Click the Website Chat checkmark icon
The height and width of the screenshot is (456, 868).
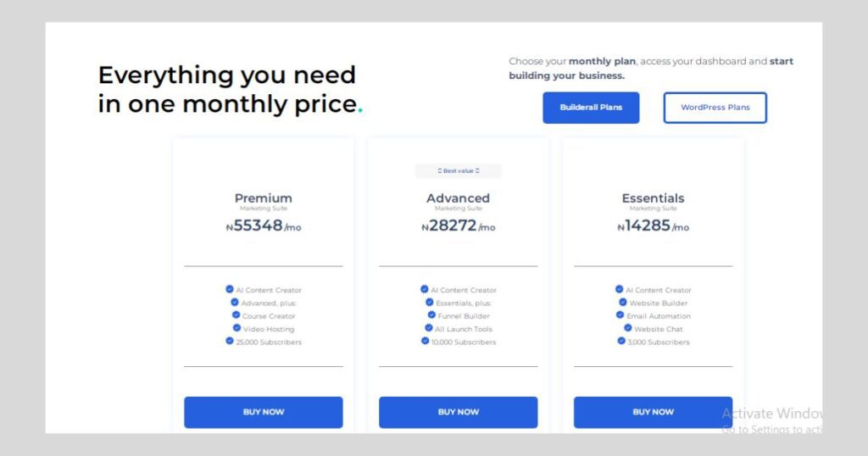point(628,328)
